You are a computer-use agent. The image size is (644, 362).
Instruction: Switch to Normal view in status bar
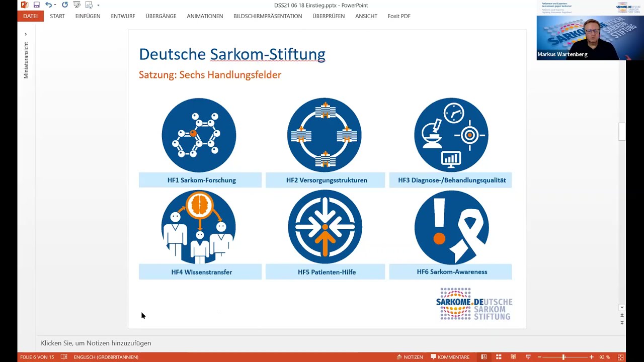tap(484, 357)
